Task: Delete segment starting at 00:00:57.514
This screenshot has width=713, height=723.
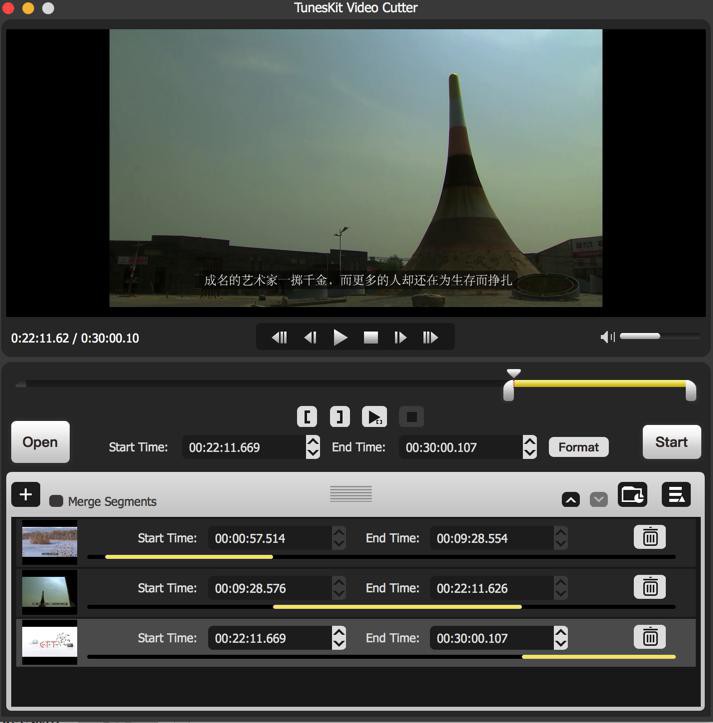Action: pyautogui.click(x=650, y=537)
